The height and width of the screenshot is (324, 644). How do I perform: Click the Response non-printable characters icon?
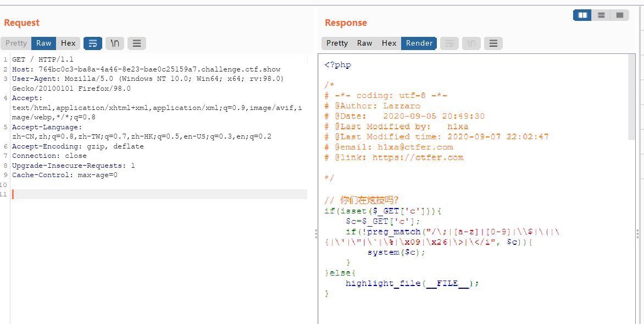[471, 43]
